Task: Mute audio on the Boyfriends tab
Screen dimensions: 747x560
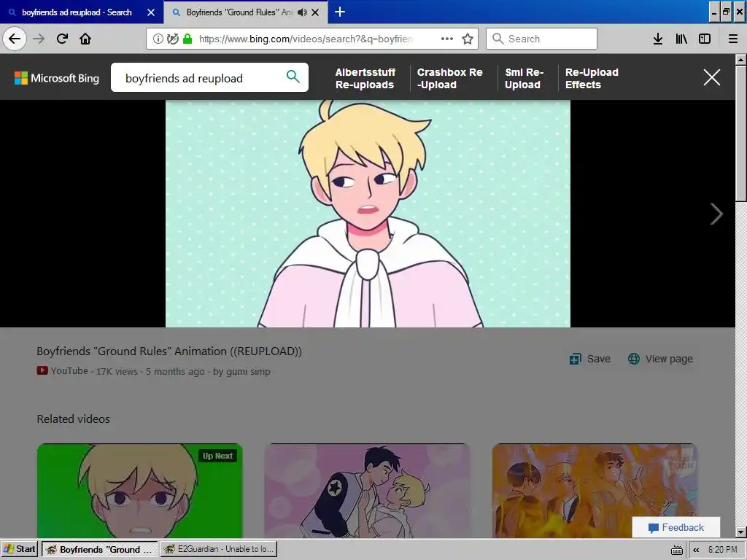Action: [x=302, y=12]
